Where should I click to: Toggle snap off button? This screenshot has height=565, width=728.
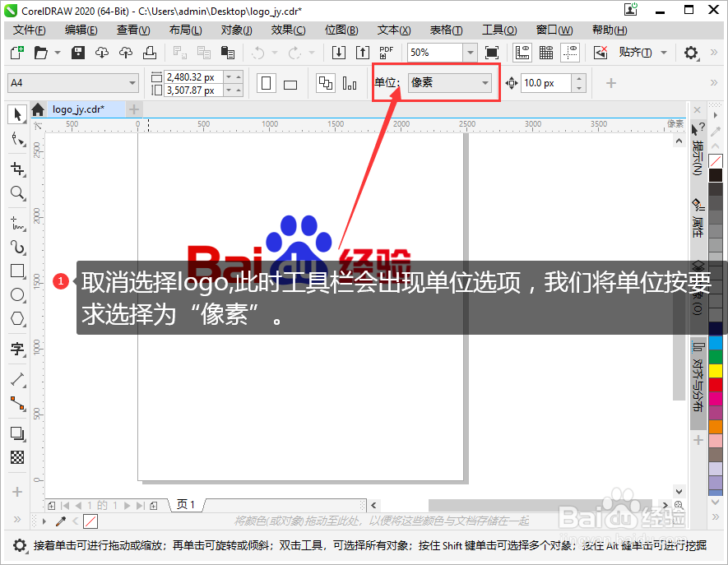click(600, 53)
